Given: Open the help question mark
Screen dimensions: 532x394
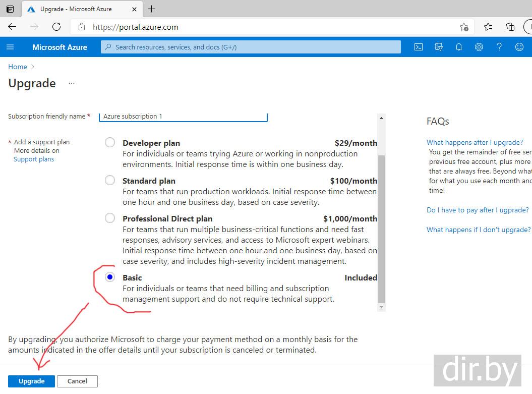Looking at the screenshot, I should [499, 47].
